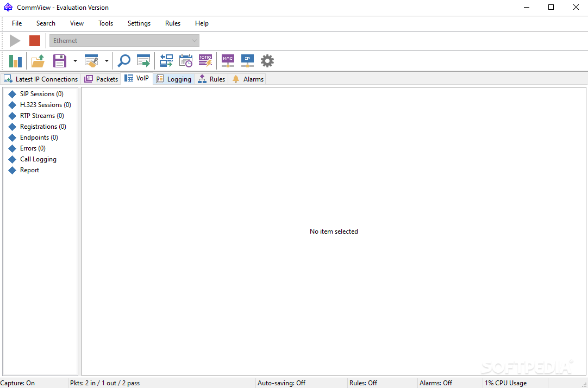
Task: Expand the clear brush dropdown arrow
Action: [107, 61]
